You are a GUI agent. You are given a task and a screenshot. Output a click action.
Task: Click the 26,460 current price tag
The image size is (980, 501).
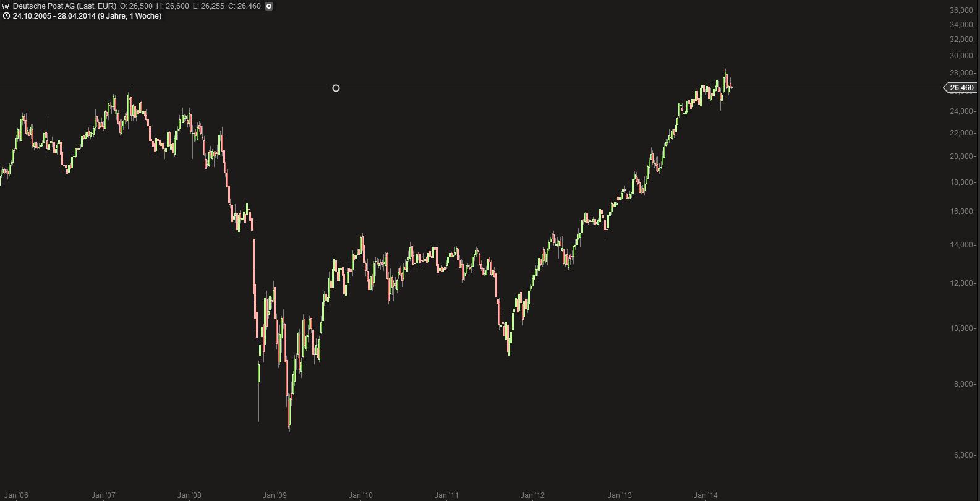coord(961,88)
